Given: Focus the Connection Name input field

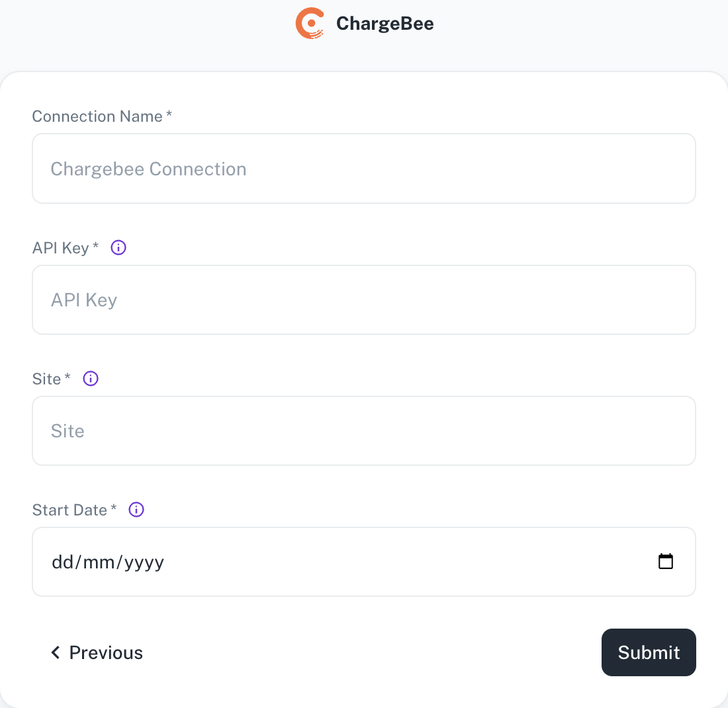Looking at the screenshot, I should [x=363, y=169].
